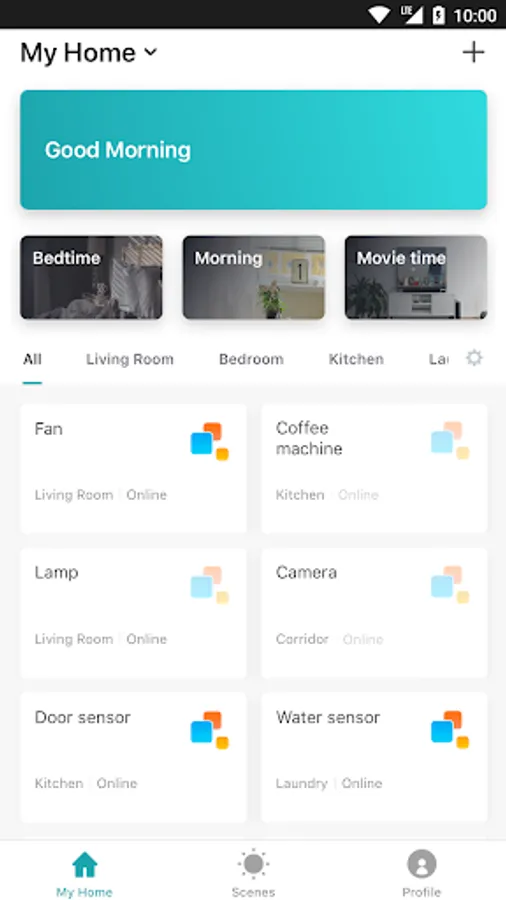Tap the Good Morning banner

[254, 150]
